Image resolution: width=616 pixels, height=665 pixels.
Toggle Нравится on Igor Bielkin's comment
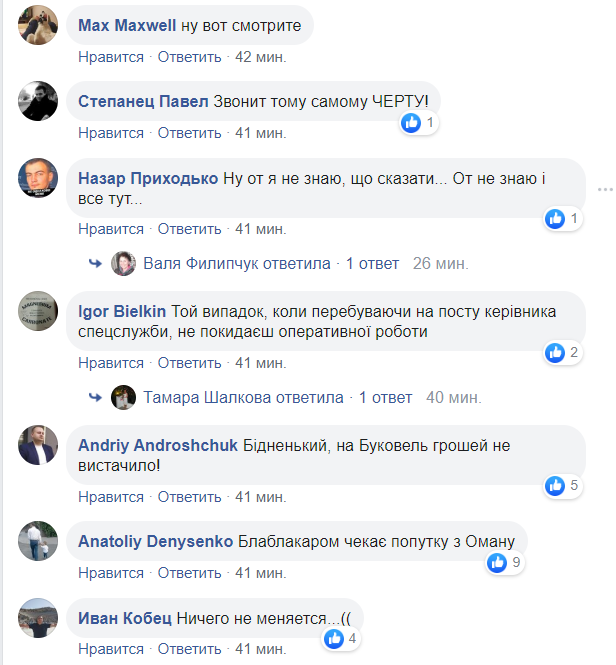tap(111, 363)
